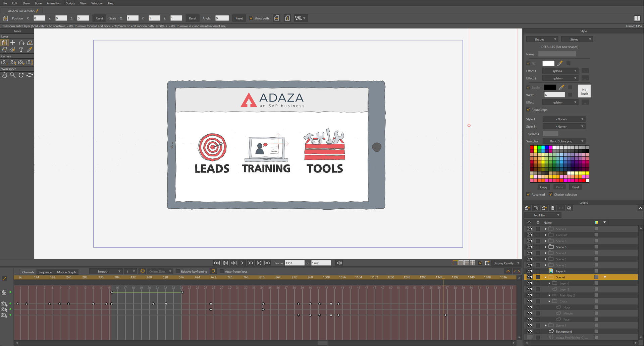Select the Eyedropper tool in Layer tools
The width and height of the screenshot is (644, 346).
click(30, 50)
